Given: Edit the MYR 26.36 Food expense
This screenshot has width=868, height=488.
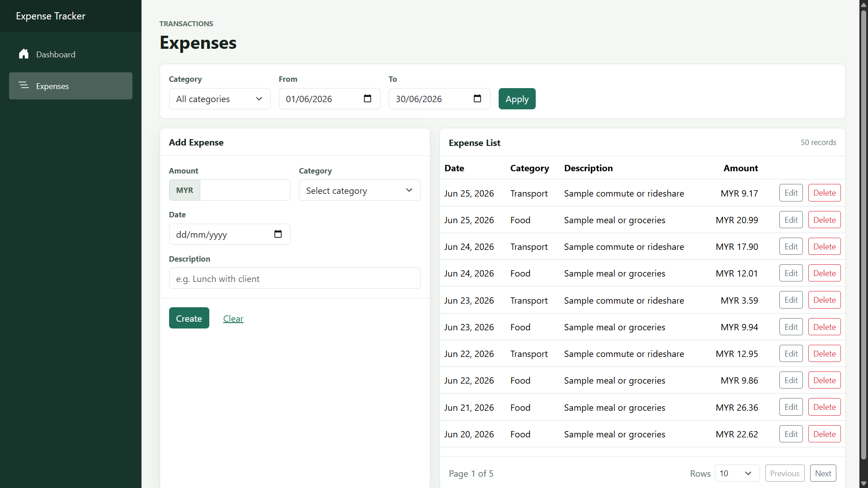Looking at the screenshot, I should [x=791, y=407].
